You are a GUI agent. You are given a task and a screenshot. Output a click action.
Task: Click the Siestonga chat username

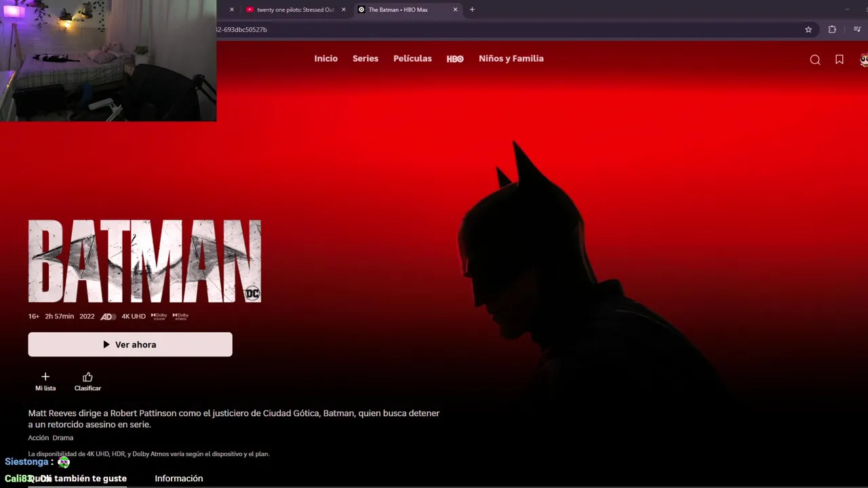pyautogui.click(x=26, y=462)
